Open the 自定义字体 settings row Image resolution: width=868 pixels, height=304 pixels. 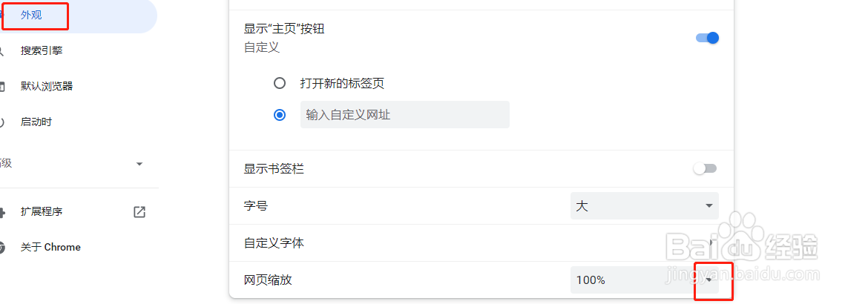[475, 243]
